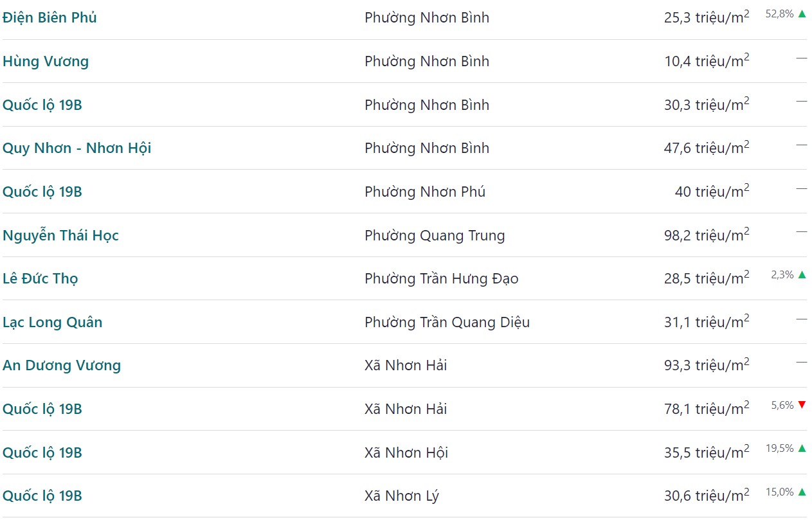Image resolution: width=812 pixels, height=520 pixels.
Task: Click green up arrow beside 15,0%
Action: 802,492
